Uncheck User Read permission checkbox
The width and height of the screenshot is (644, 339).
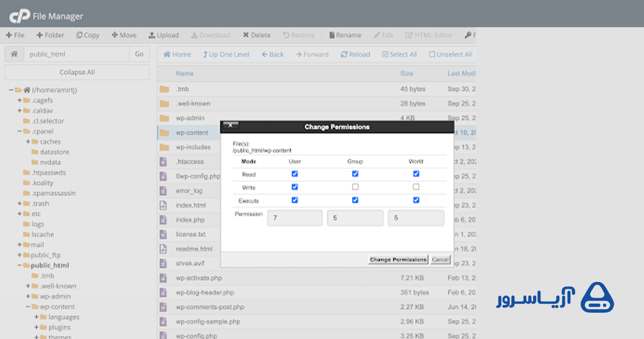click(295, 174)
